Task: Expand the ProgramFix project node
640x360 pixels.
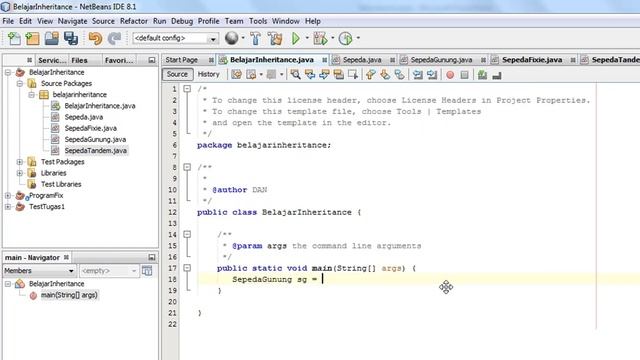Action: 8,196
